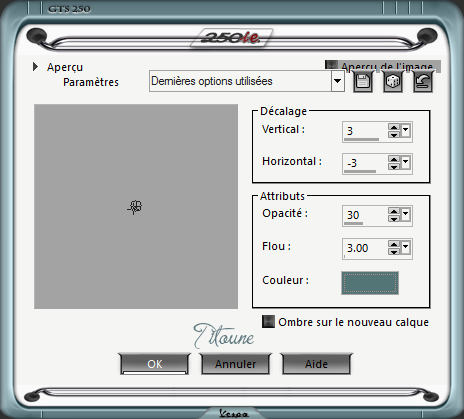Toggle Aperçu de l'image checkbox

331,65
